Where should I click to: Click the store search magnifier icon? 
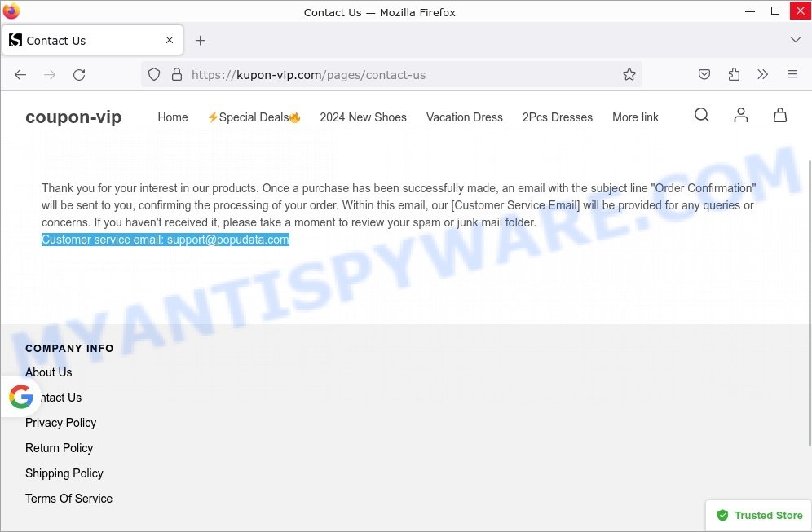click(702, 115)
